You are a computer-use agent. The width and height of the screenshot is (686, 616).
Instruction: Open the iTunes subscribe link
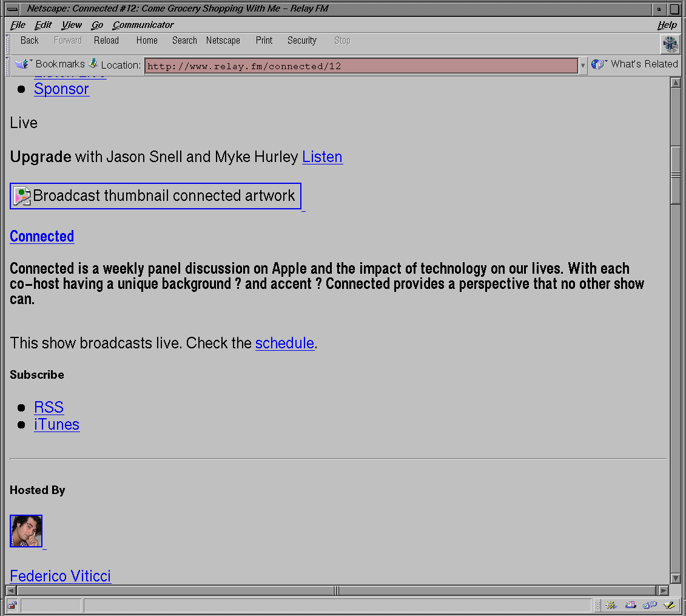click(x=57, y=425)
